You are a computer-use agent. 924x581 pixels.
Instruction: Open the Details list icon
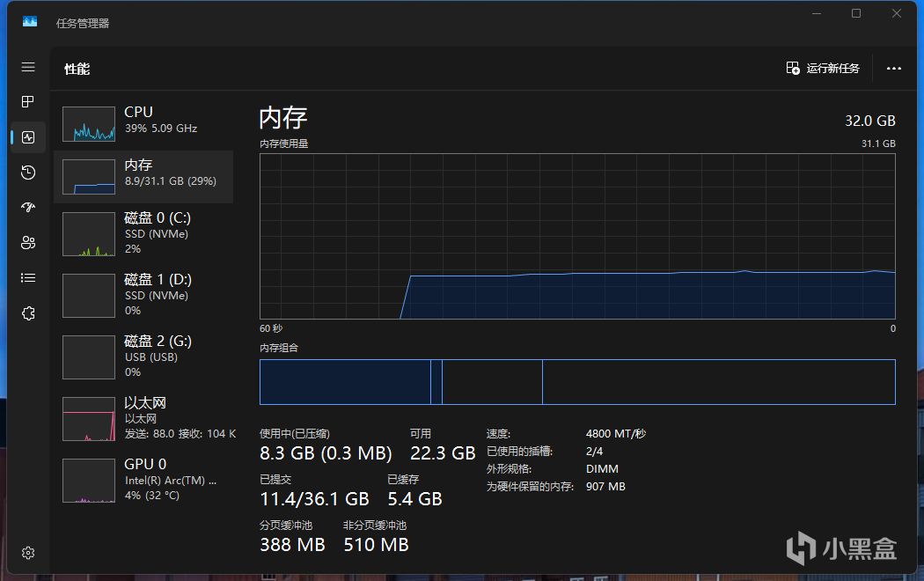click(27, 277)
